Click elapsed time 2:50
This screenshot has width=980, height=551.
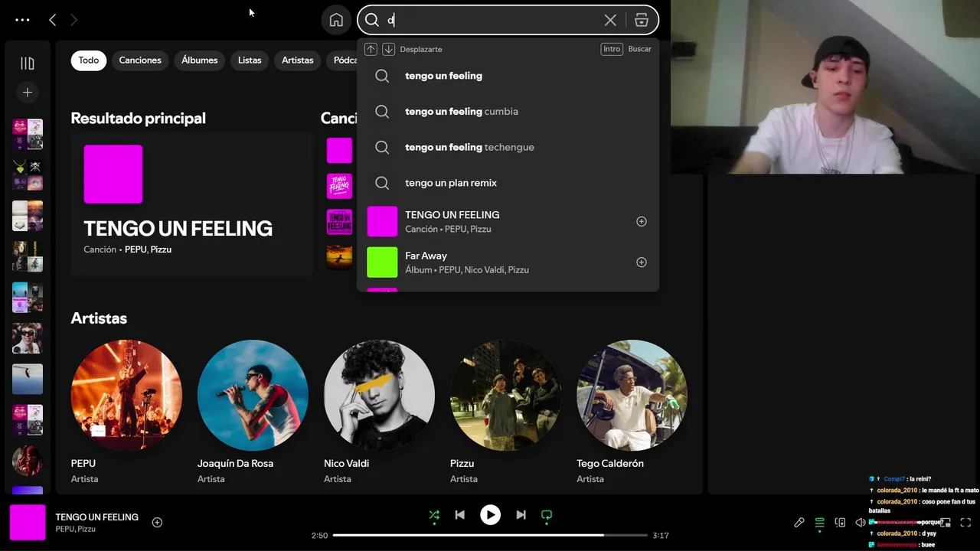point(319,536)
